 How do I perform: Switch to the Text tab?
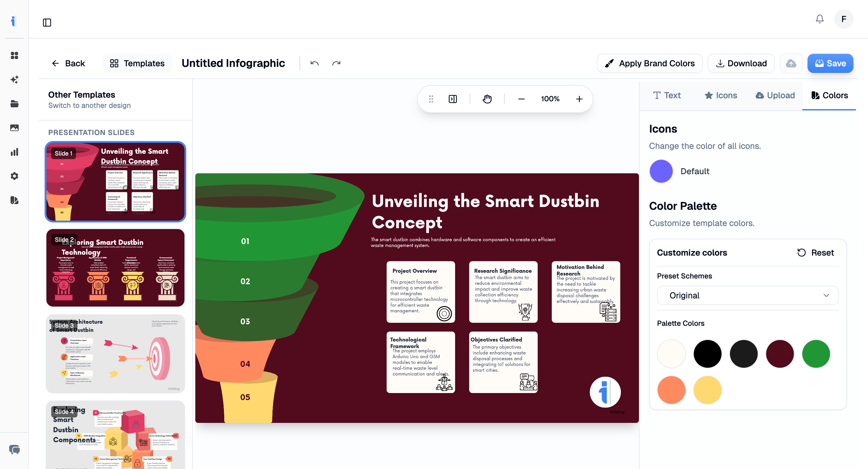667,95
